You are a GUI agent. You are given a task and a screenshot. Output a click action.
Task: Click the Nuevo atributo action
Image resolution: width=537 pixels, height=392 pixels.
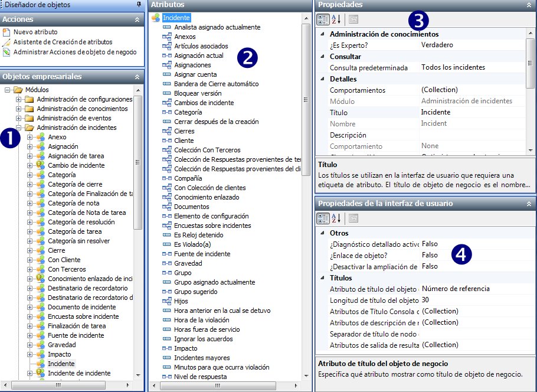pyautogui.click(x=35, y=32)
